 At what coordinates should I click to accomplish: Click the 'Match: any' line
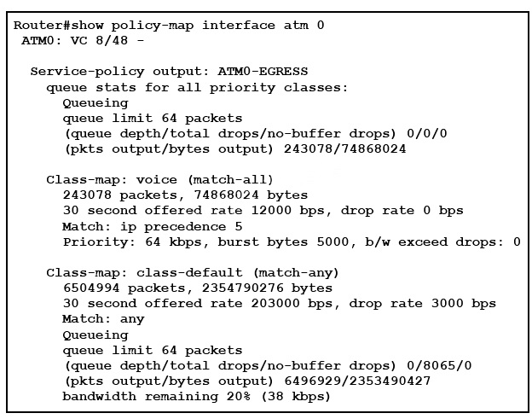tap(104, 319)
